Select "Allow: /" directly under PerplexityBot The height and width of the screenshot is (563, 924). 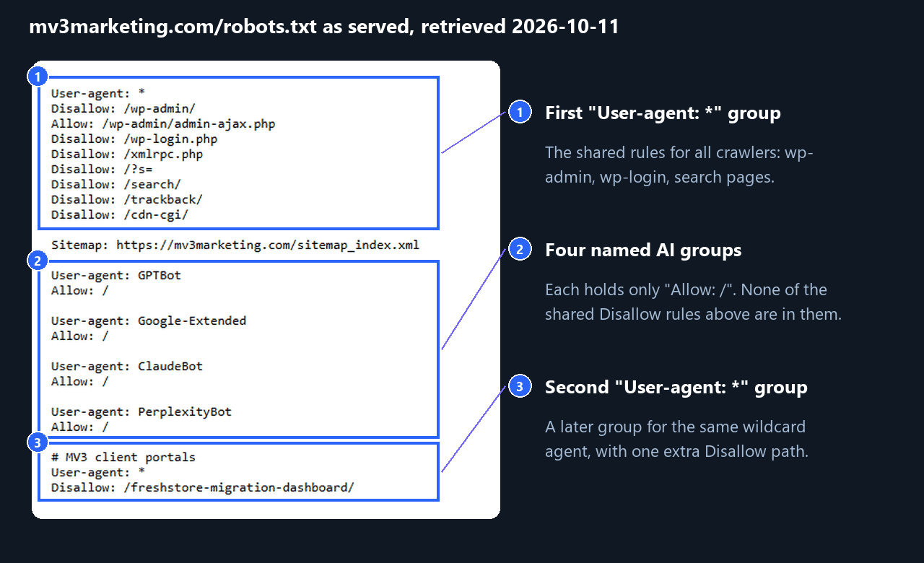click(80, 427)
